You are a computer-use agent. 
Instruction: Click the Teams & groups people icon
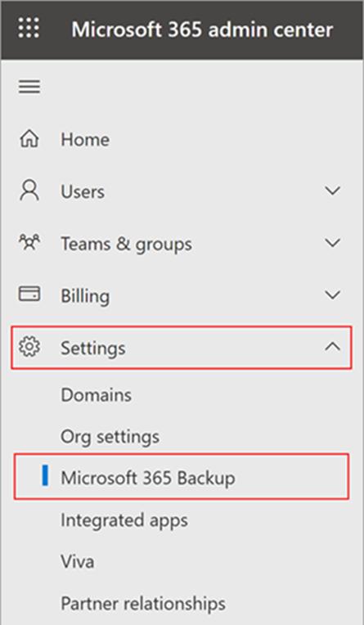(x=29, y=243)
